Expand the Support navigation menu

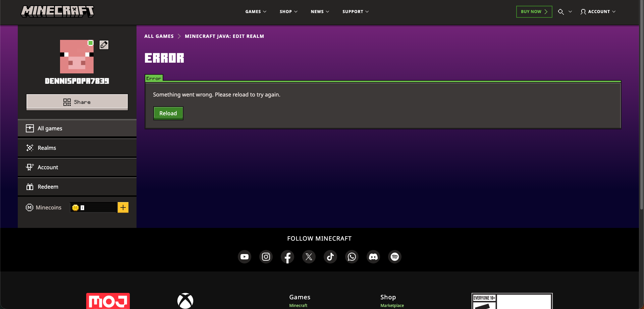tap(356, 12)
